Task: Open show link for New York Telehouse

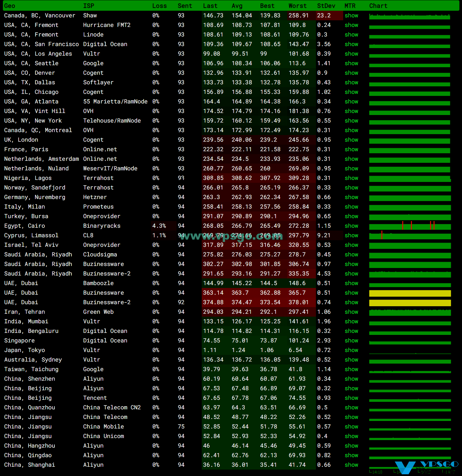Action: pyautogui.click(x=351, y=121)
